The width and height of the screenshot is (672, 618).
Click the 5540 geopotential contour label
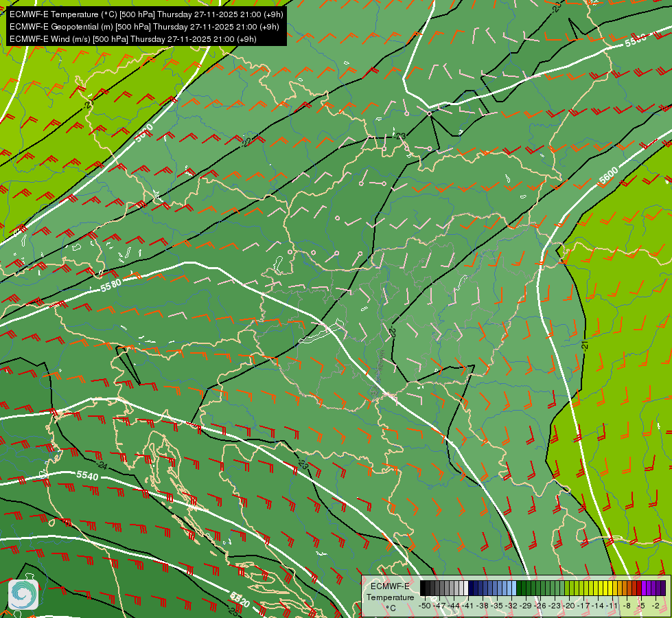tap(87, 476)
